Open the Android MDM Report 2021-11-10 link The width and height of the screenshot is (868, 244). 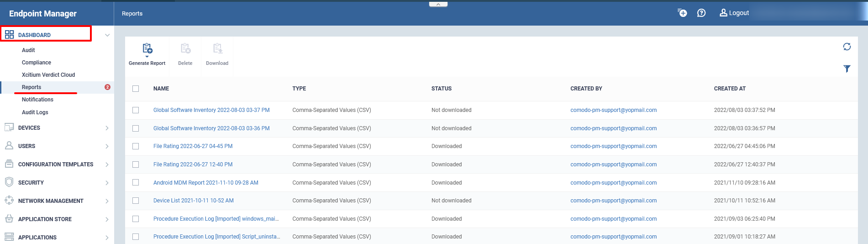(x=206, y=183)
